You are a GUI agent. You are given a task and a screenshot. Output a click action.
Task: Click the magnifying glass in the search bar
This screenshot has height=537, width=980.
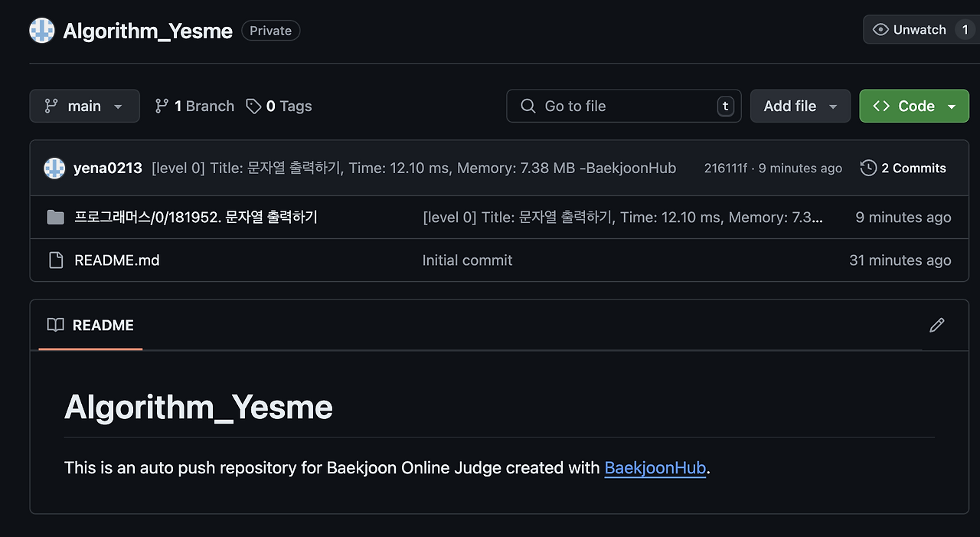[x=528, y=106]
